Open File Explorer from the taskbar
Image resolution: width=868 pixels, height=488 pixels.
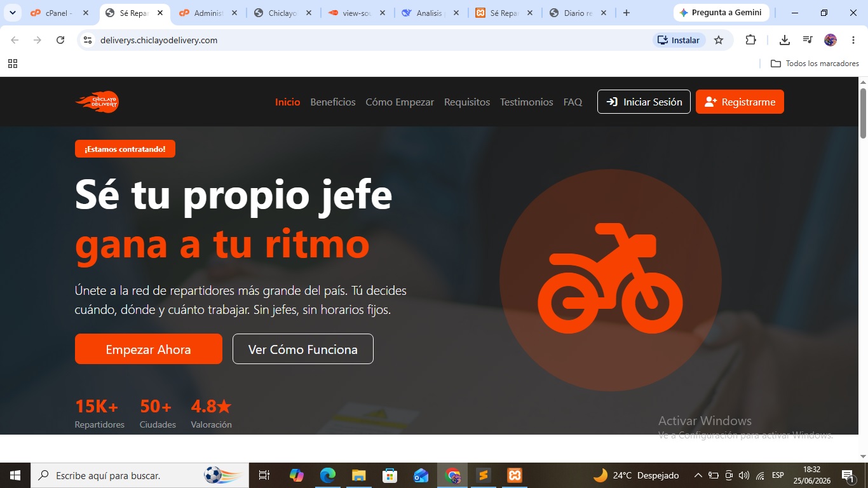click(x=359, y=475)
